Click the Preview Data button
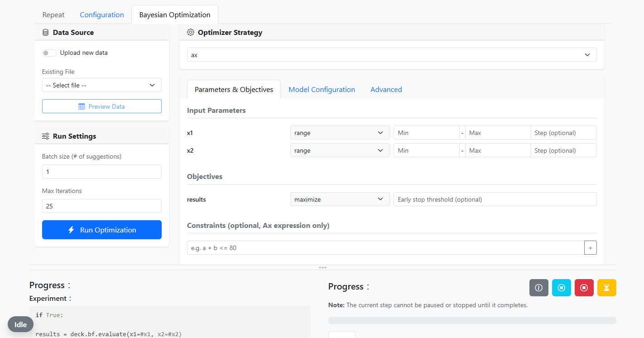 (x=102, y=106)
